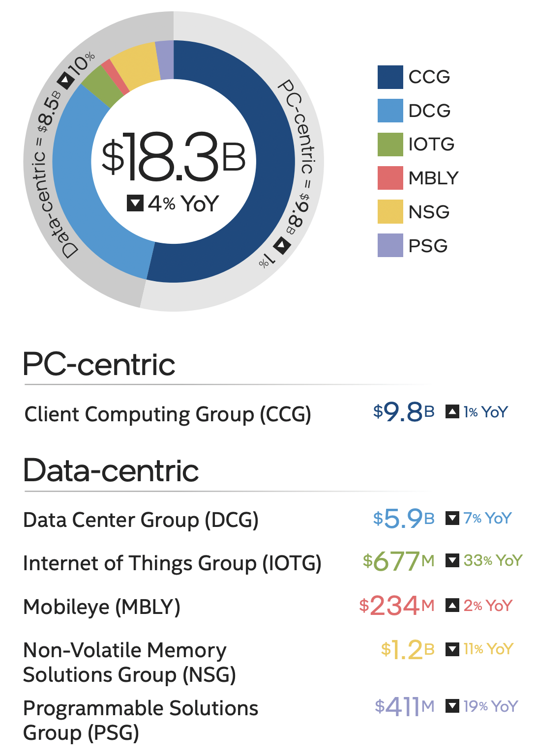The image size is (536, 756).
Task: Click the up arrow next to MBLY 2% YoY
Action: click(452, 605)
